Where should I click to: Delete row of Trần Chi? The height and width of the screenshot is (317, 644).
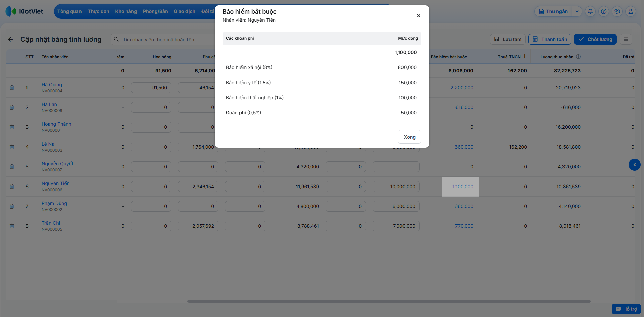(x=12, y=226)
